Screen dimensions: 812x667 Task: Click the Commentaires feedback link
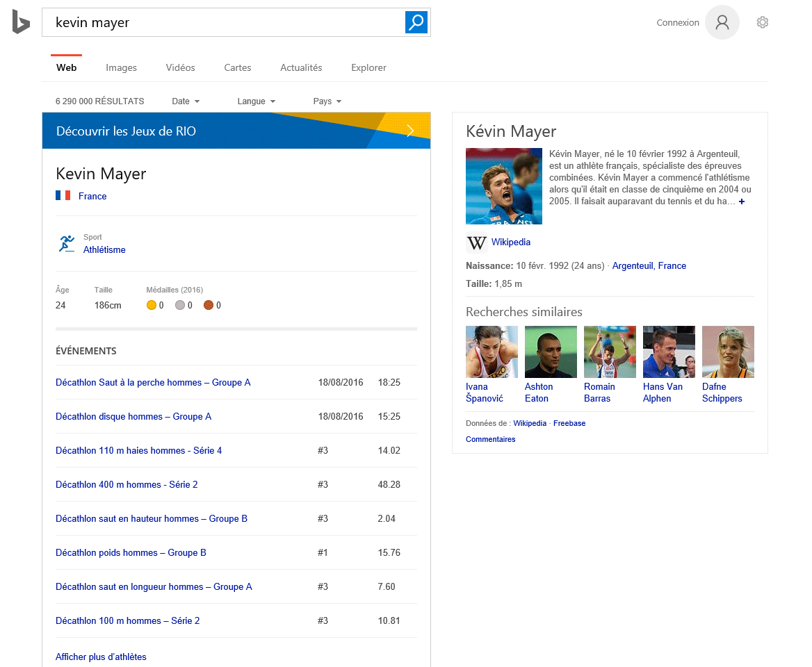click(490, 439)
